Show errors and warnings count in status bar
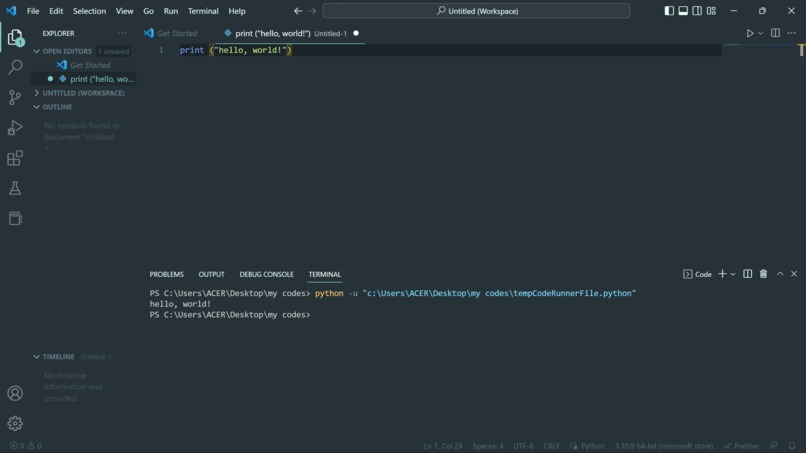The width and height of the screenshot is (806, 453). pos(26,446)
